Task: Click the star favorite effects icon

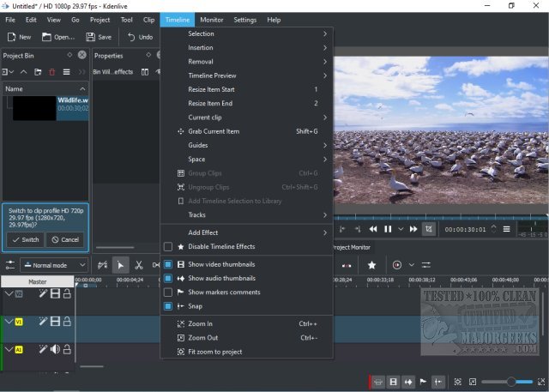Action: pos(371,265)
